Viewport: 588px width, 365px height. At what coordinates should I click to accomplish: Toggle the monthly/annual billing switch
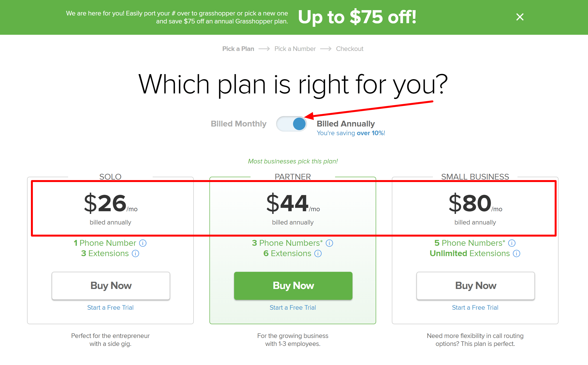[292, 124]
